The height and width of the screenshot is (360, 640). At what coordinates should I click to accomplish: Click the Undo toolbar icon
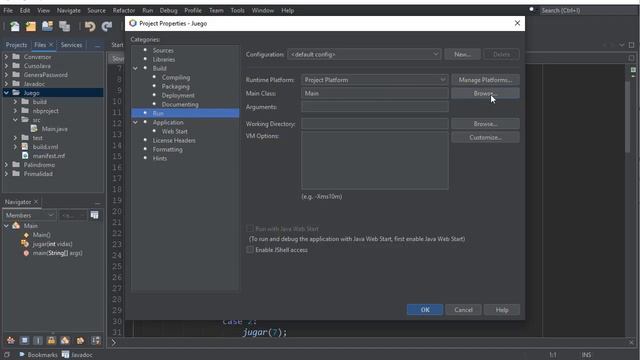pos(90,27)
